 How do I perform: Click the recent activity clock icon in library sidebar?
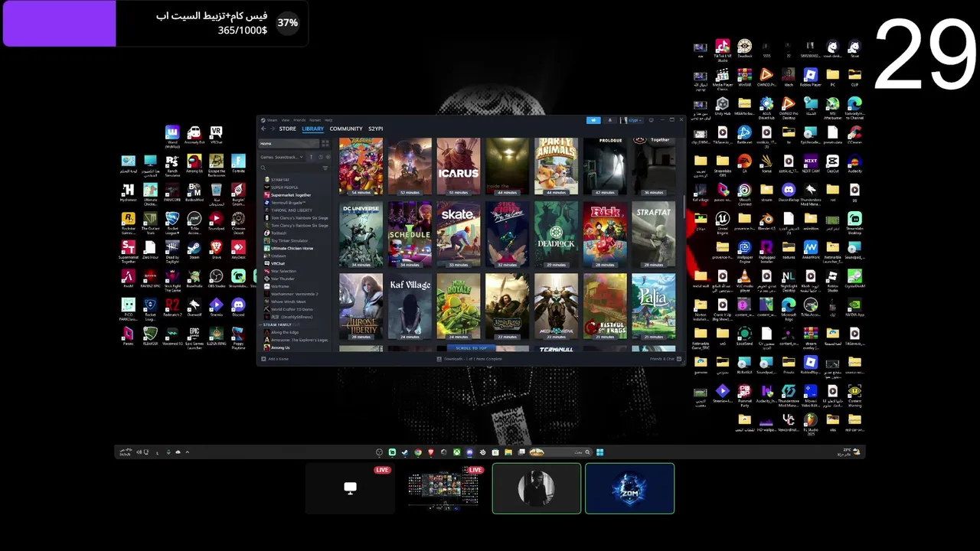[321, 157]
